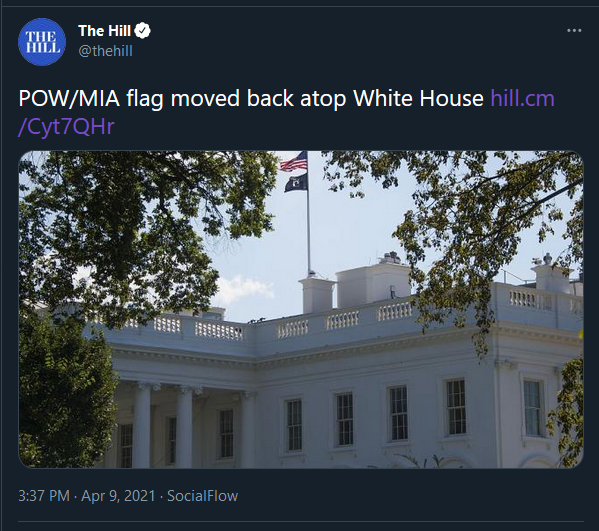Open the @thehill handle link

pyautogui.click(x=105, y=51)
